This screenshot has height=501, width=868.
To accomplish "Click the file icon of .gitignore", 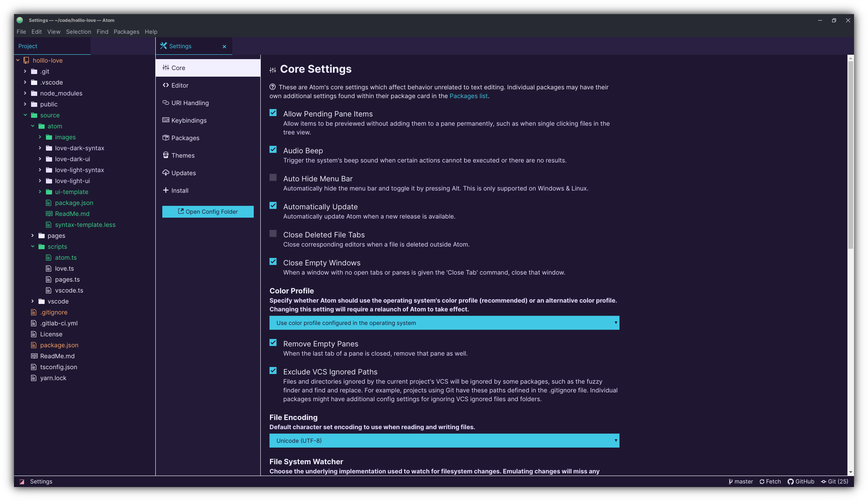I will click(x=34, y=312).
